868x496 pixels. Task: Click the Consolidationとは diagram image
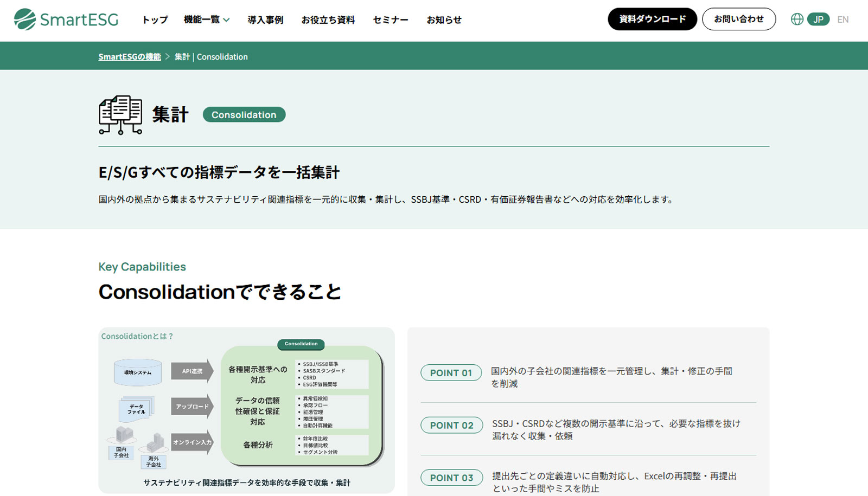pyautogui.click(x=247, y=410)
